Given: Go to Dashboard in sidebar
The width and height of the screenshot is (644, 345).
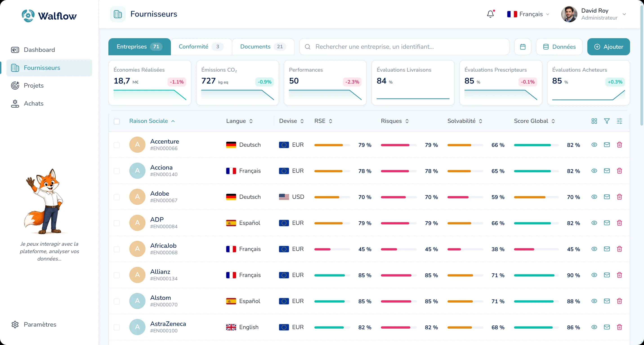Looking at the screenshot, I should click(x=49, y=50).
